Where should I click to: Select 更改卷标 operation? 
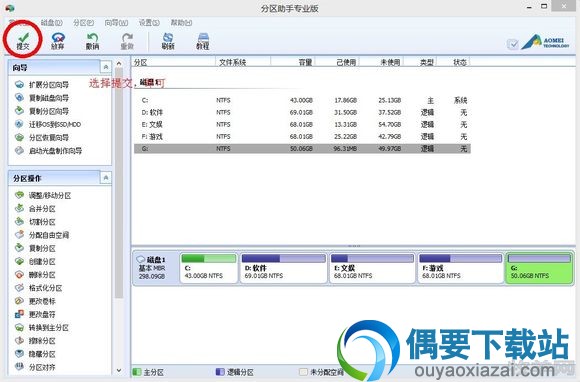coord(35,301)
